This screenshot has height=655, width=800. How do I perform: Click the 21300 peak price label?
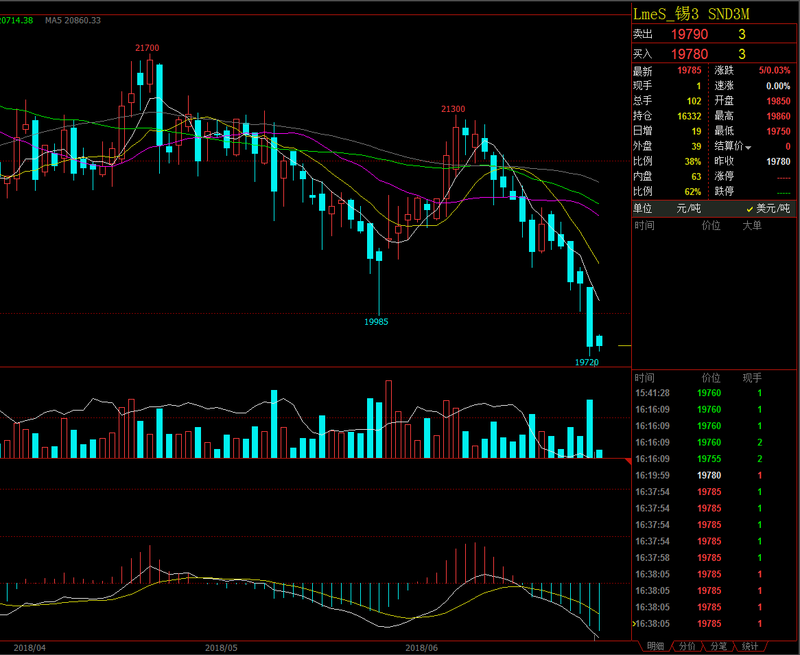click(x=453, y=108)
